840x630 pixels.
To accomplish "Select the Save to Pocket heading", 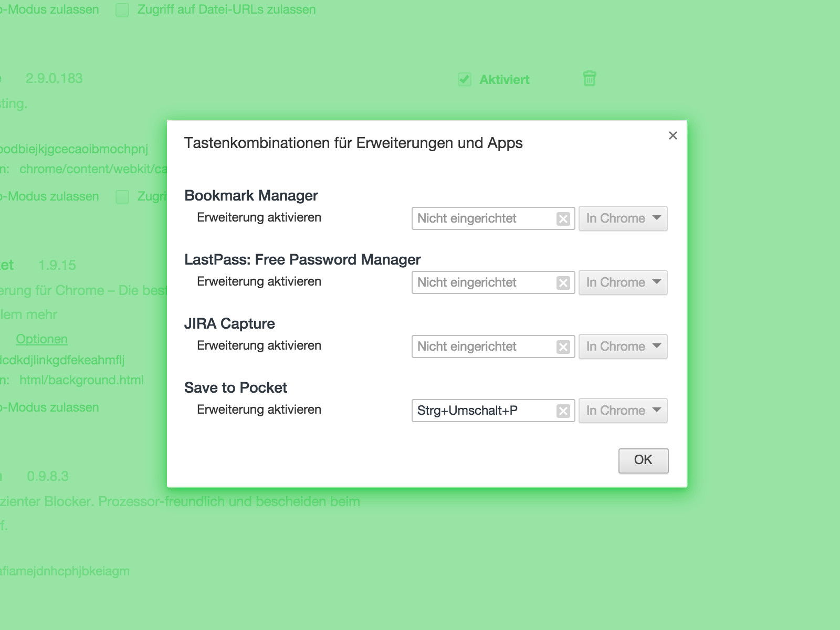I will 236,387.
